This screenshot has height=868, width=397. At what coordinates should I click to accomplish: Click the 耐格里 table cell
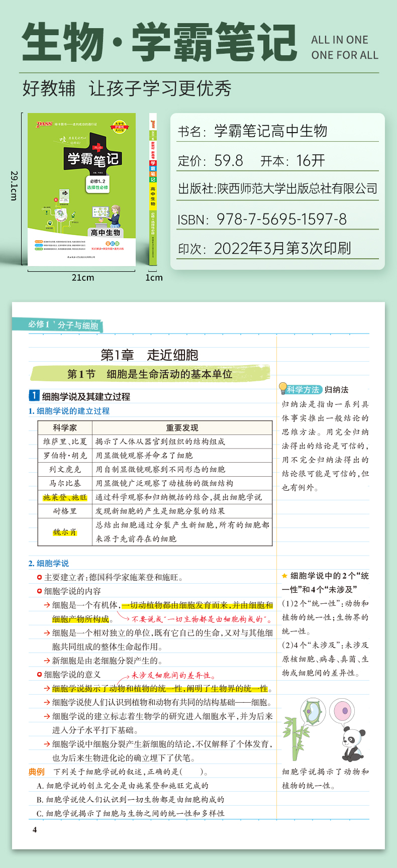pos(65,511)
